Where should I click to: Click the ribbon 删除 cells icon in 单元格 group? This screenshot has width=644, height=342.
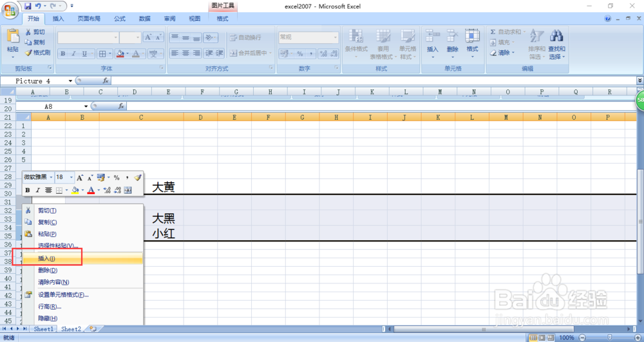pyautogui.click(x=452, y=35)
